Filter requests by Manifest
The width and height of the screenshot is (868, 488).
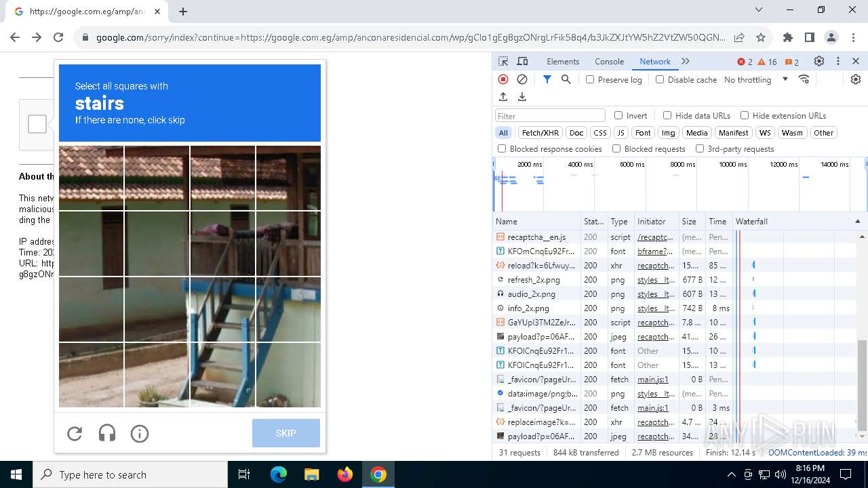pyautogui.click(x=733, y=133)
